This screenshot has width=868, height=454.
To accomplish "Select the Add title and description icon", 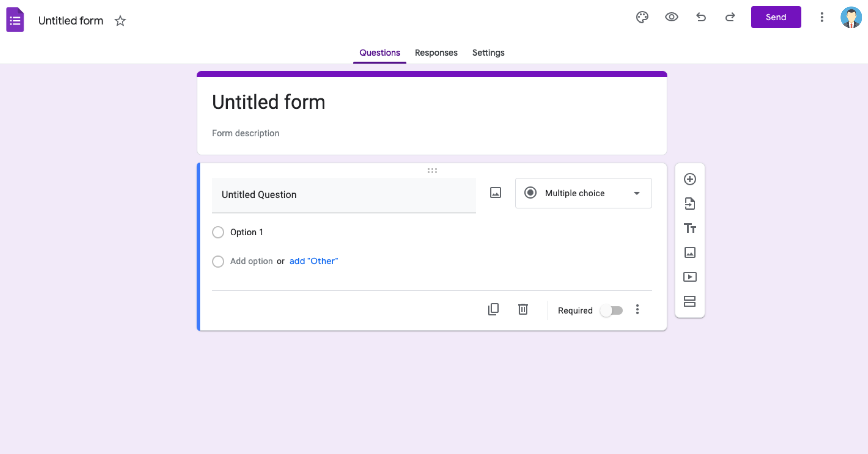I will point(690,228).
